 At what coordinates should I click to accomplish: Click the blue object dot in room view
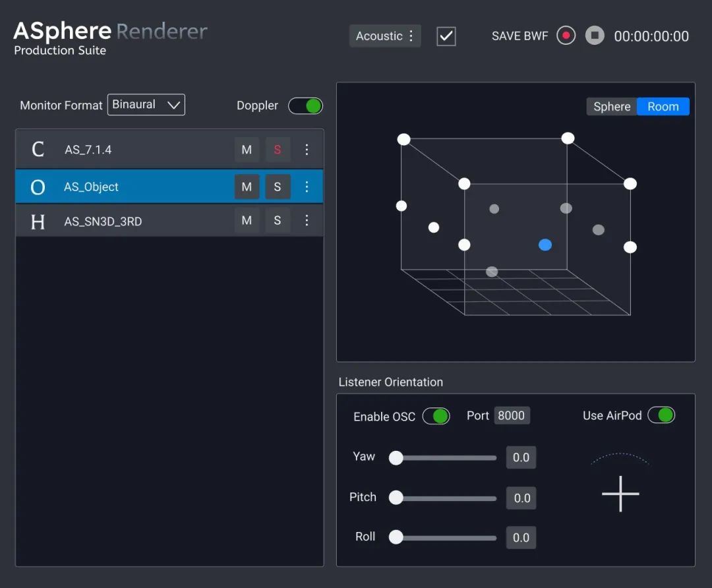pyautogui.click(x=545, y=245)
